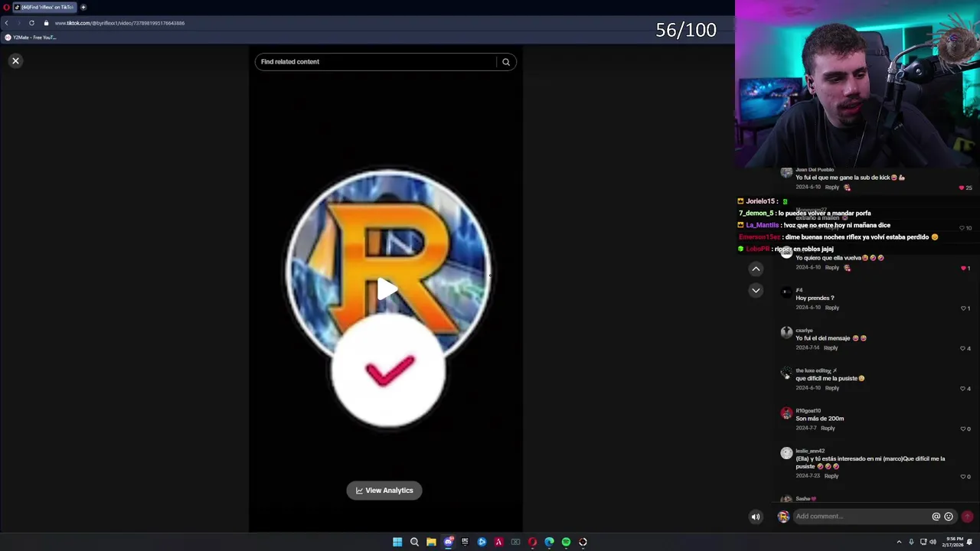This screenshot has width=980, height=551.
Task: Click the username 'cxarlye'
Action: tap(804, 331)
